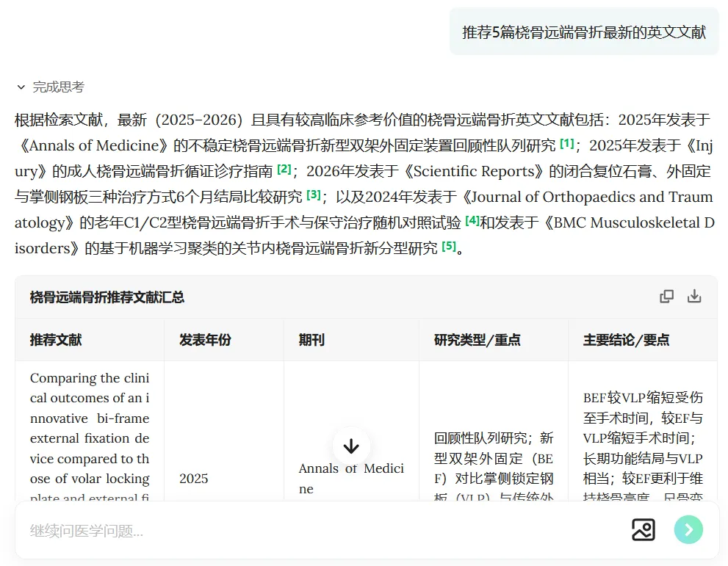The height and width of the screenshot is (566, 728).
Task: Click the 完成思考 label
Action: pyautogui.click(x=59, y=87)
